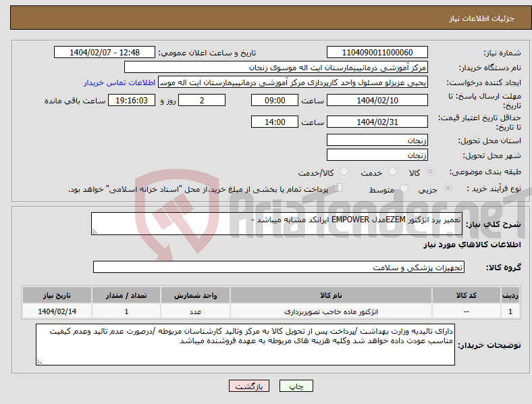Screen dimensions: 532x404
Task: Click the تاریخ نیاز column header
Action: pos(57,295)
